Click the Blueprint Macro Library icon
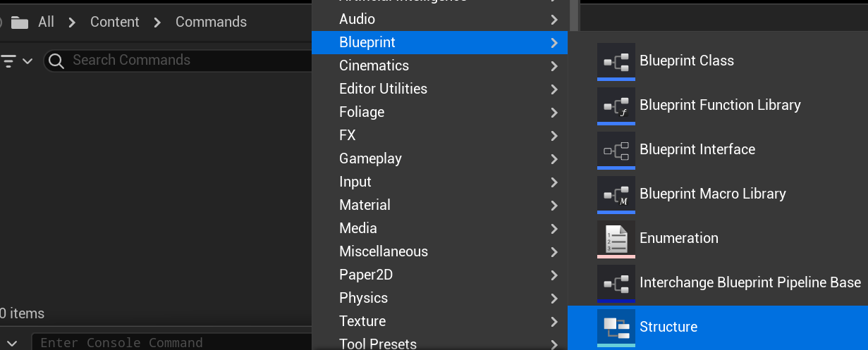868x350 pixels. coord(616,194)
